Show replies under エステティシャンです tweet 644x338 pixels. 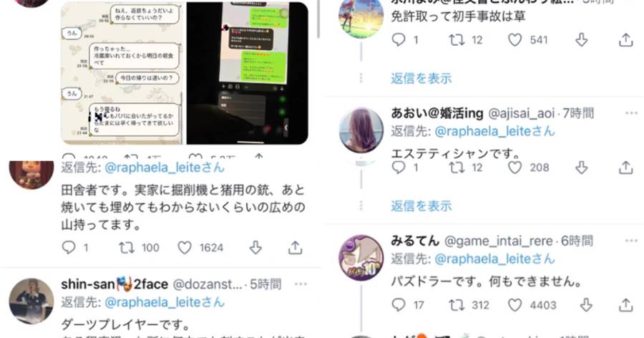(421, 206)
